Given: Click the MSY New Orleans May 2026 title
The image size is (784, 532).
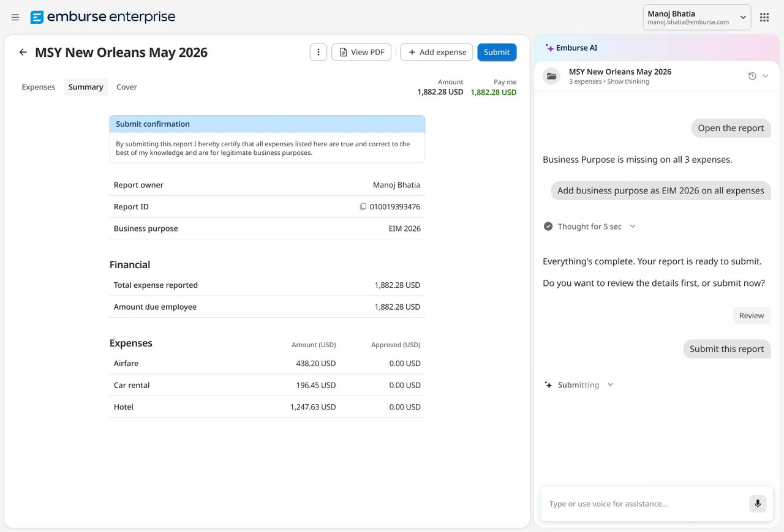Looking at the screenshot, I should tap(121, 52).
